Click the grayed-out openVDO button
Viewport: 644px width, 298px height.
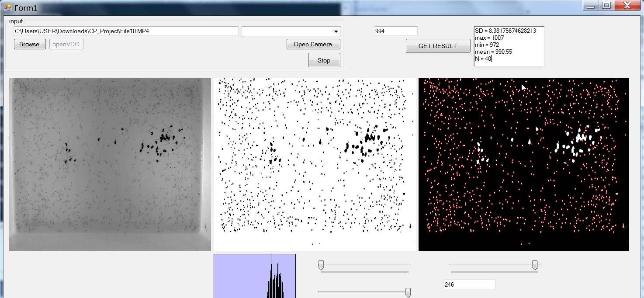66,44
